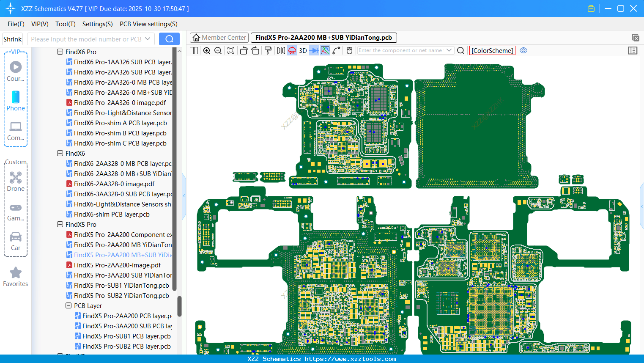This screenshot has width=644, height=363.
Task: Click the gift box icon in title bar
Action: 591,8
